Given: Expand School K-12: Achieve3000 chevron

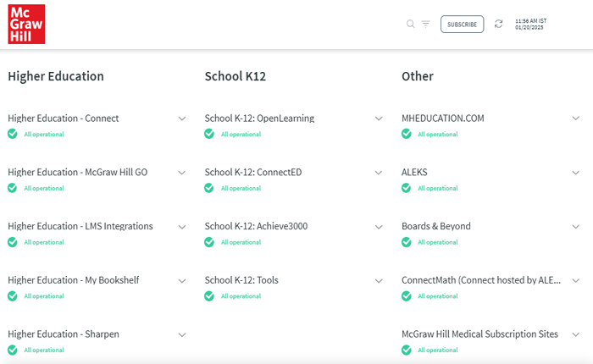Looking at the screenshot, I should pos(379,227).
